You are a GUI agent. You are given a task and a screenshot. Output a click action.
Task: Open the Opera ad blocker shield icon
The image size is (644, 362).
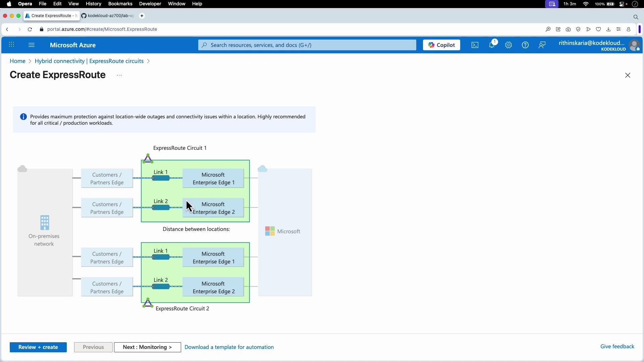click(x=578, y=29)
